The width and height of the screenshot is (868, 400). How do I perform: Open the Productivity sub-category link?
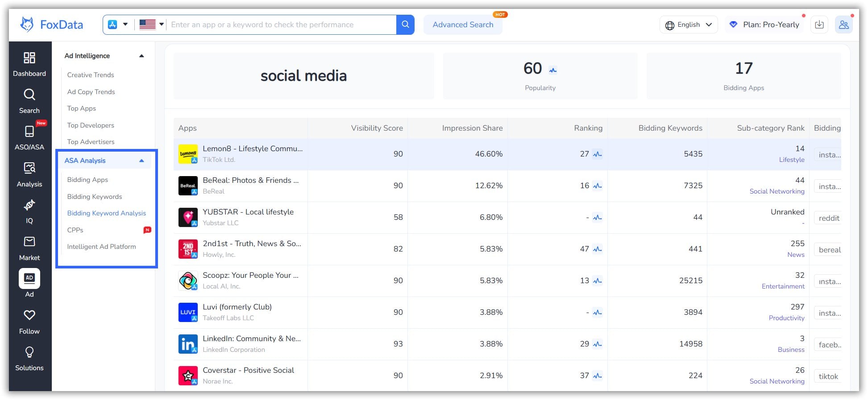(787, 318)
